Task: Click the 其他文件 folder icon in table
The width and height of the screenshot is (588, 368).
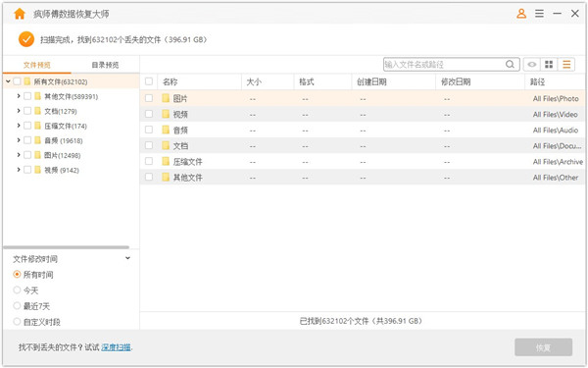Action: tap(166, 178)
